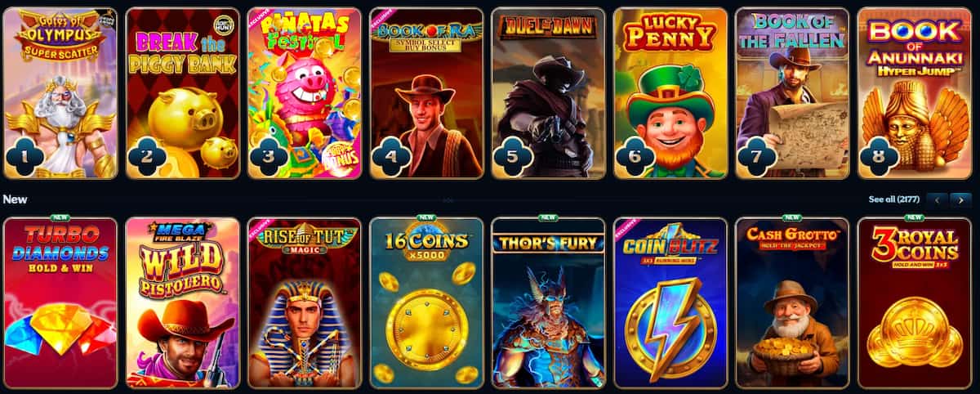Open the Gates of Olympus Super Scatter game

[60, 93]
